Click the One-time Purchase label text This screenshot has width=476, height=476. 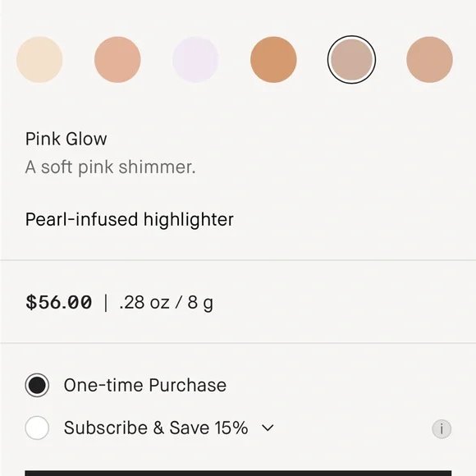(145, 385)
